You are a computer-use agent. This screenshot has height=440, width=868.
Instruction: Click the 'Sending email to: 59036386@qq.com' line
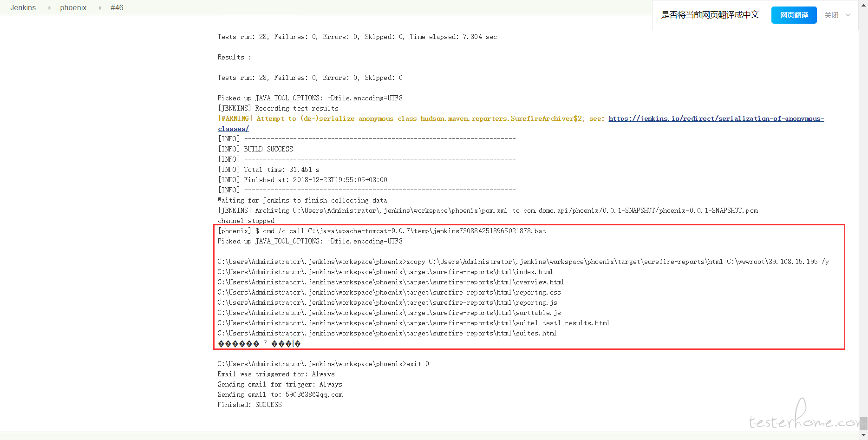(x=280, y=394)
